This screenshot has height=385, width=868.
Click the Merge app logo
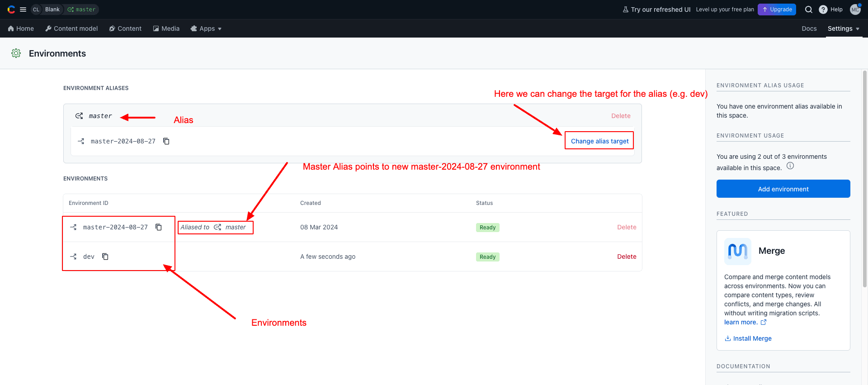pos(737,251)
